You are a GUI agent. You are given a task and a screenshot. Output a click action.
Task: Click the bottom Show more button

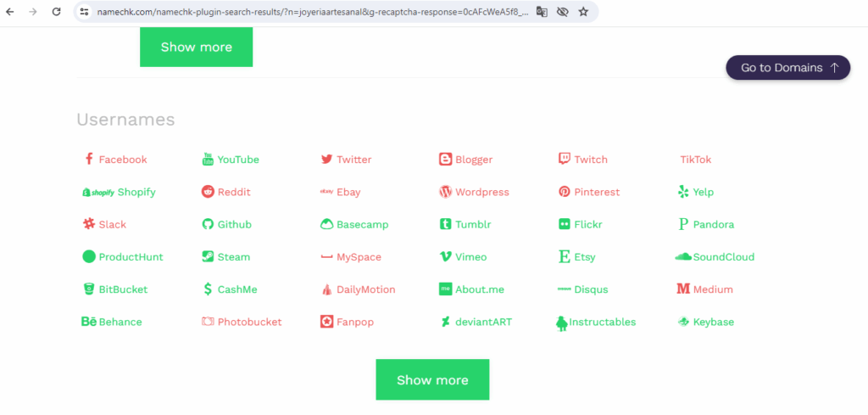[x=432, y=380]
